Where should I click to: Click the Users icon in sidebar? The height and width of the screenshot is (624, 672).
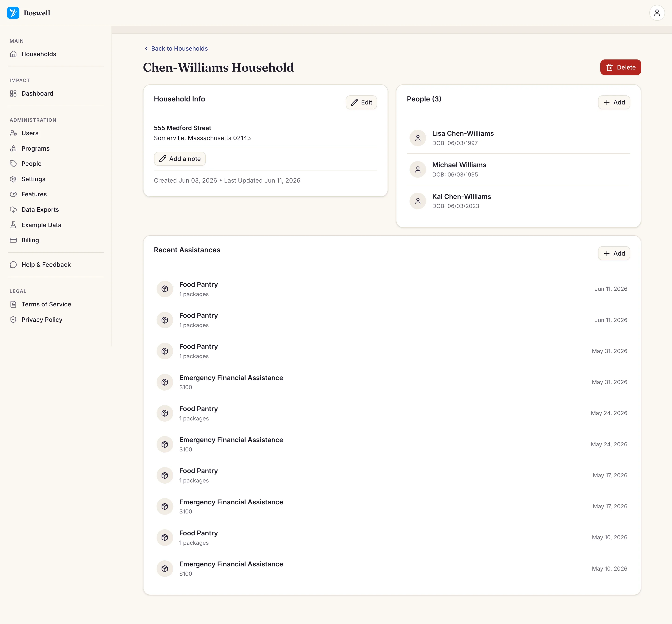pos(13,133)
